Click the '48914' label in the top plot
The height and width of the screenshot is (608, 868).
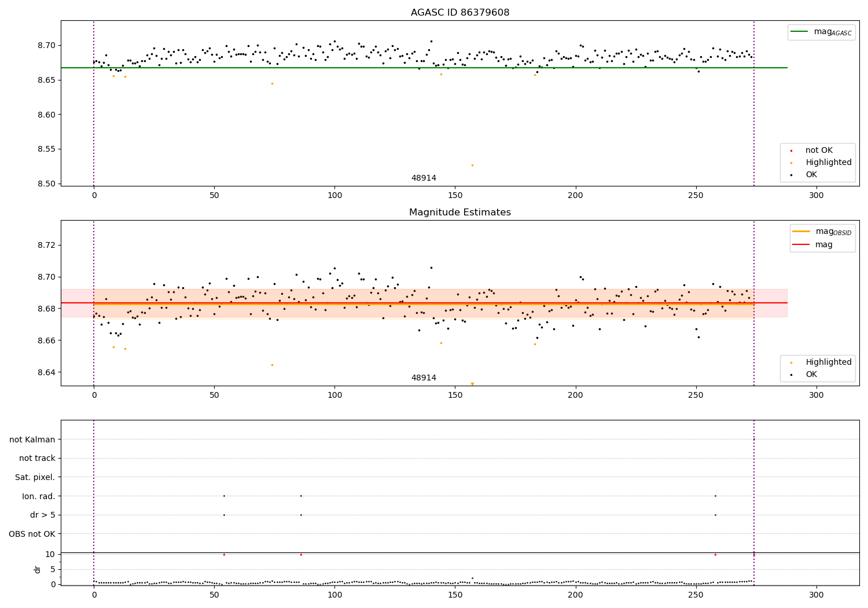click(x=424, y=178)
